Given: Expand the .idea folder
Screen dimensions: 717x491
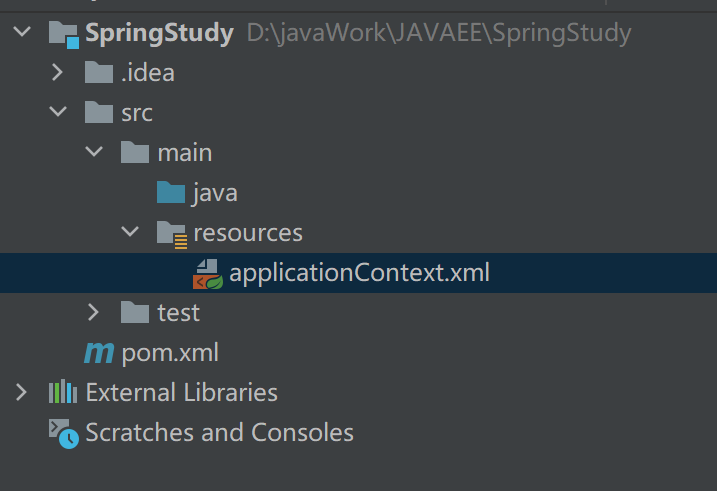Looking at the screenshot, I should point(58,72).
